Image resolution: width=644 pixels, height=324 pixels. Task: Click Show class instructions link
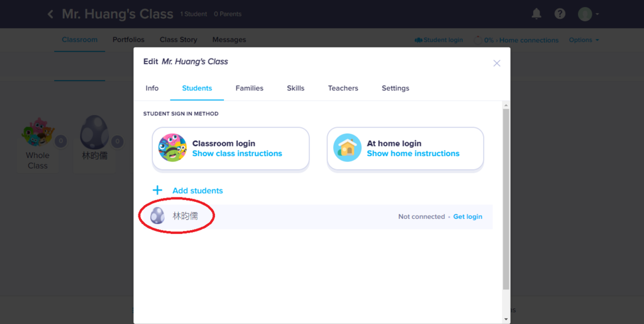pyautogui.click(x=237, y=154)
